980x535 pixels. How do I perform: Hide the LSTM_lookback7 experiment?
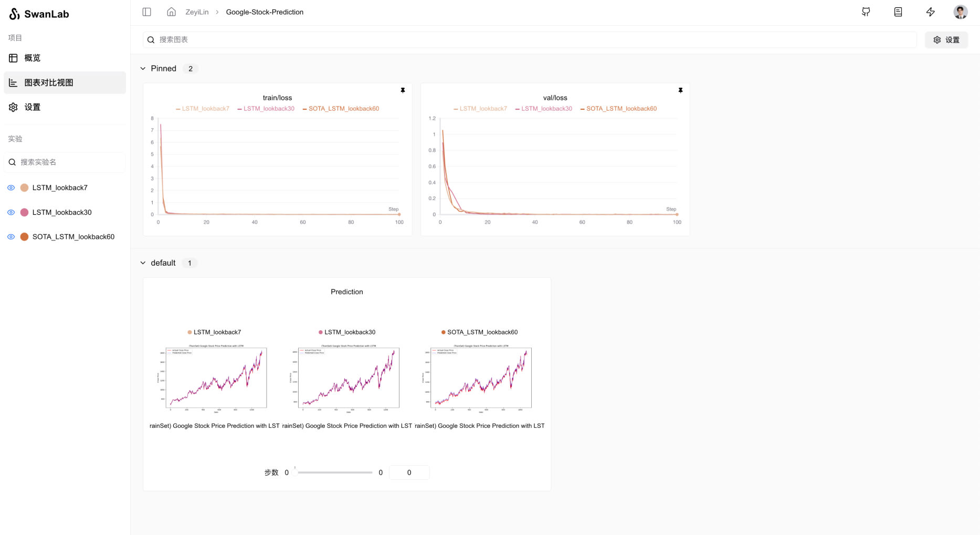[x=11, y=187]
